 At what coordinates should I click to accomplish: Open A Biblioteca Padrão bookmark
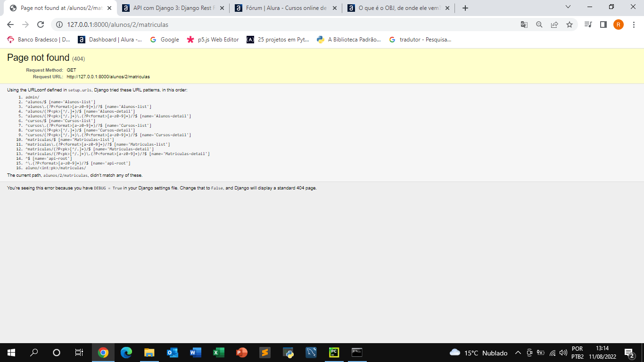349,40
